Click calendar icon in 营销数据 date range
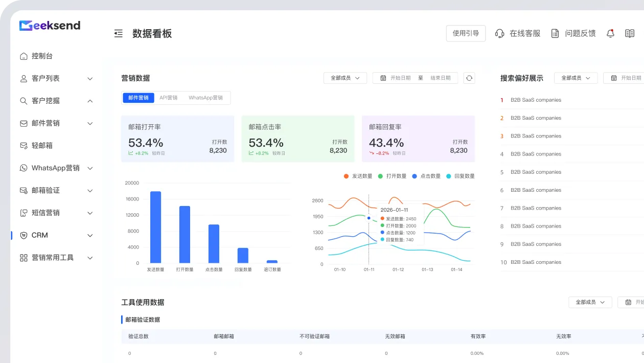This screenshot has width=644, height=363. pos(383,78)
